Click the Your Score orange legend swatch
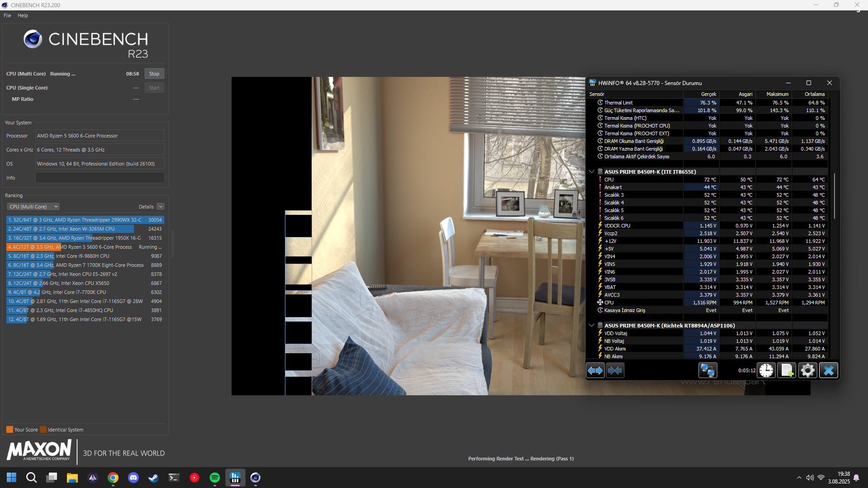This screenshot has width=868, height=488. (x=9, y=430)
